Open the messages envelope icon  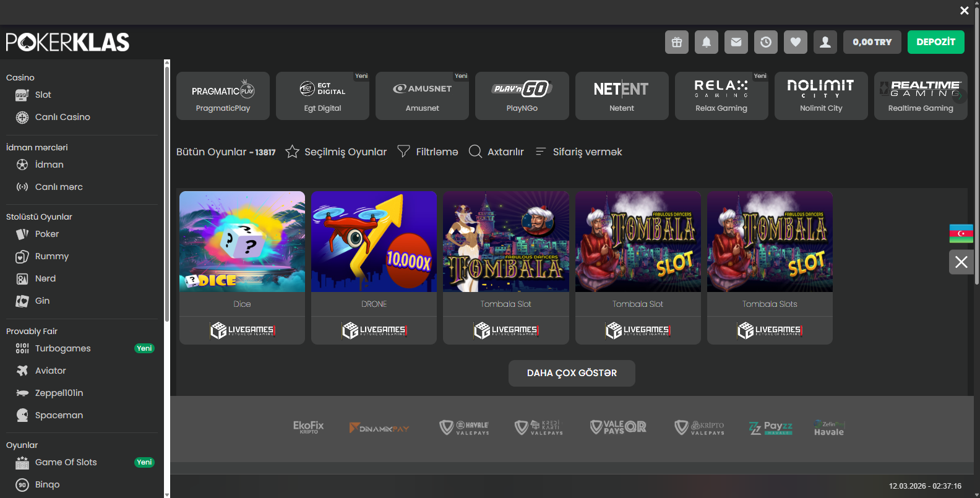pyautogui.click(x=736, y=42)
